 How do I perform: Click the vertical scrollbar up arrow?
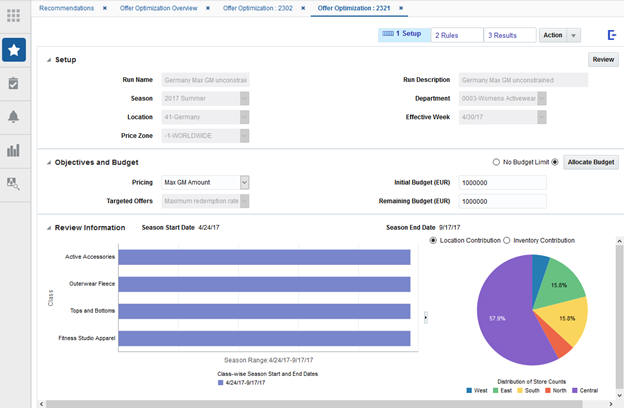coord(619,241)
